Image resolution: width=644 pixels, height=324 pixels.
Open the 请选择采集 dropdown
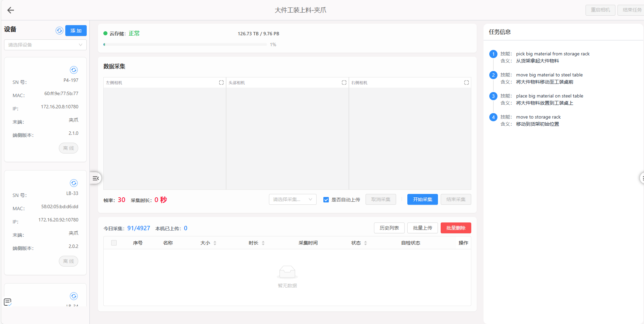[x=292, y=199]
